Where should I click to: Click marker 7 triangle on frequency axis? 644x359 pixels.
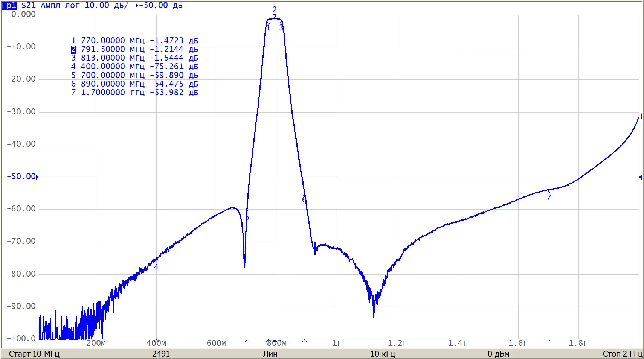tap(549, 341)
